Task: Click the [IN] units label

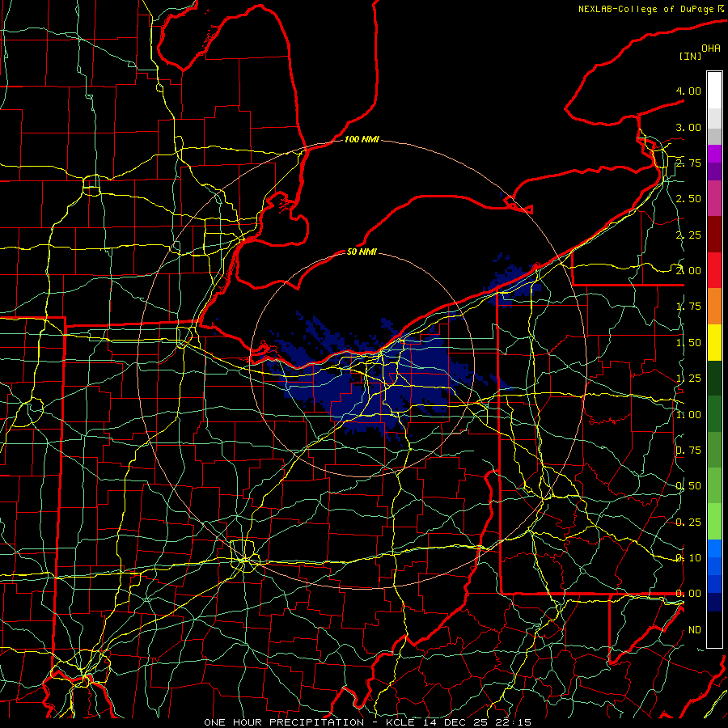Action: [690, 56]
